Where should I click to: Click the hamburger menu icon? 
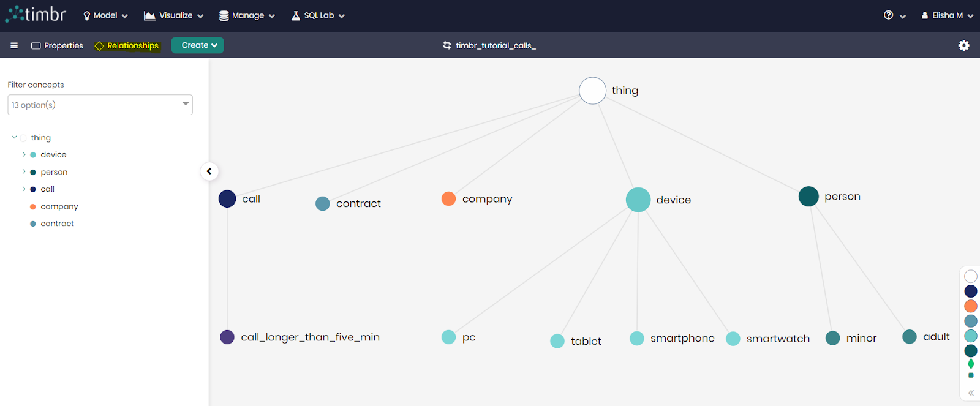click(x=14, y=45)
